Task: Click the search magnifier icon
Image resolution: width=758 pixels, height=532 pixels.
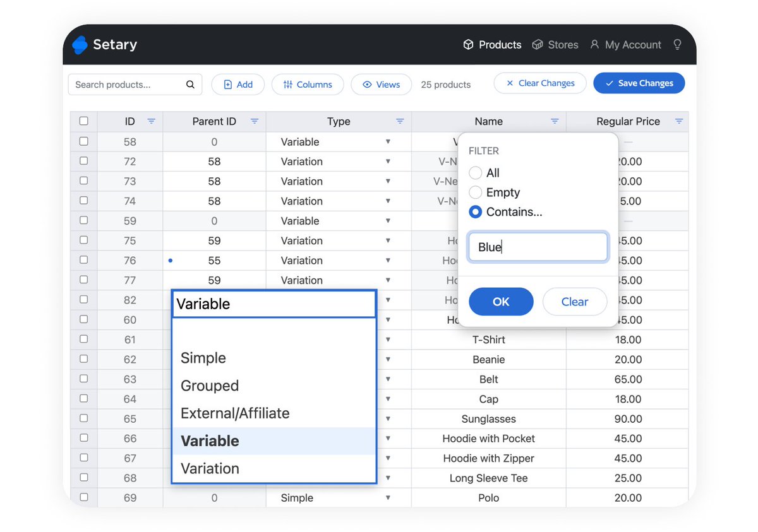Action: click(190, 85)
